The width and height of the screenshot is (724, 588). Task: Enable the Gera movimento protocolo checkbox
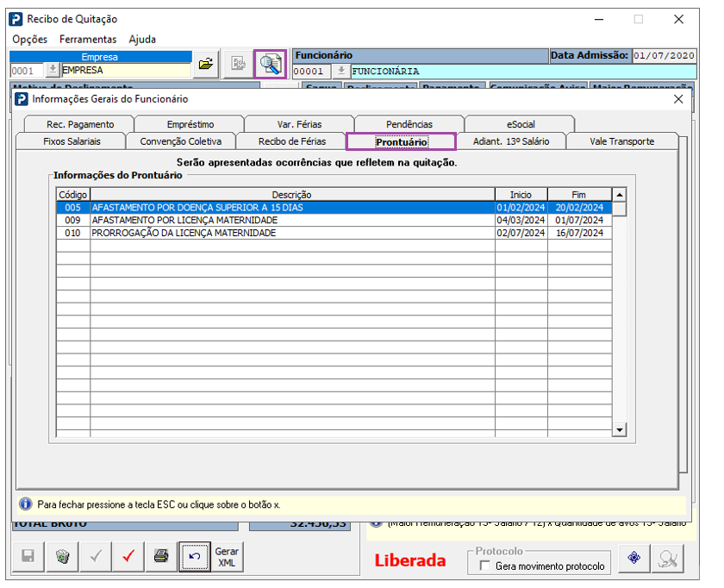click(484, 566)
